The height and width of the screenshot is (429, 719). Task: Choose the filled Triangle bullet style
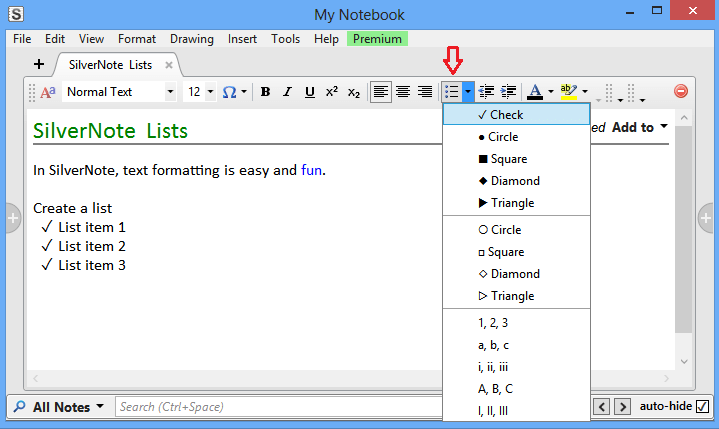pos(516,203)
